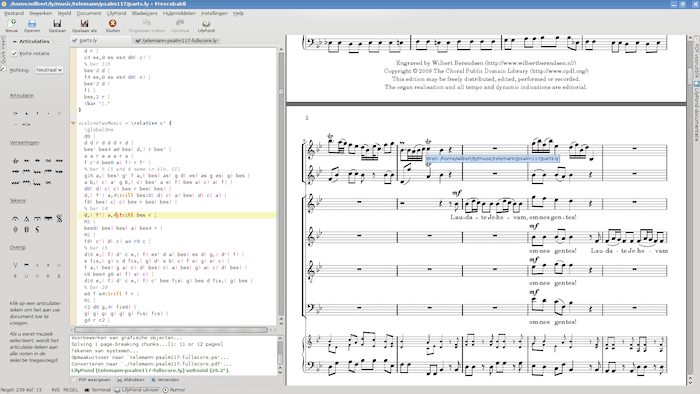The image size is (700, 394).
Task: Create a new document with Nieuw
Action: click(12, 25)
